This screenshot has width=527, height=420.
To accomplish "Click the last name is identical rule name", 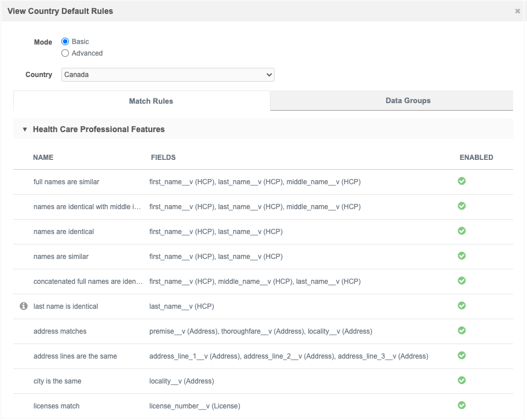I will click(66, 306).
